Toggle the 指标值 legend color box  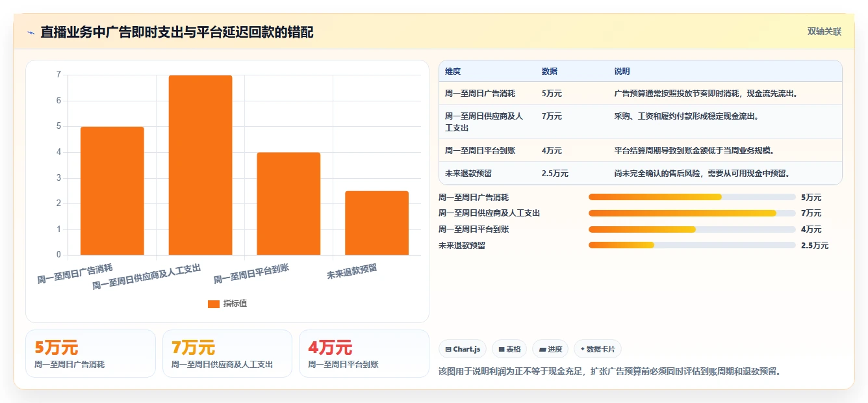tap(214, 304)
